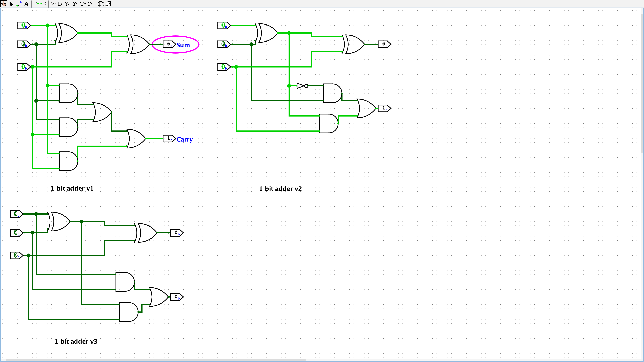Select the OR gate tool
The height and width of the screenshot is (362, 644).
68,4
